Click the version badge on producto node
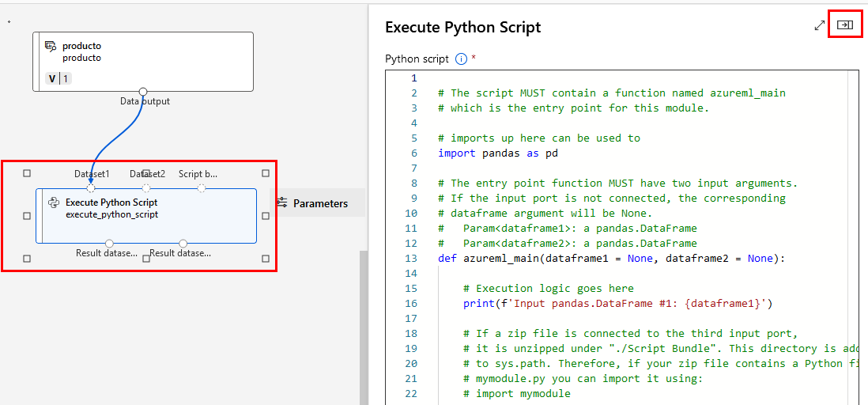This screenshot has height=405, width=868. (58, 78)
